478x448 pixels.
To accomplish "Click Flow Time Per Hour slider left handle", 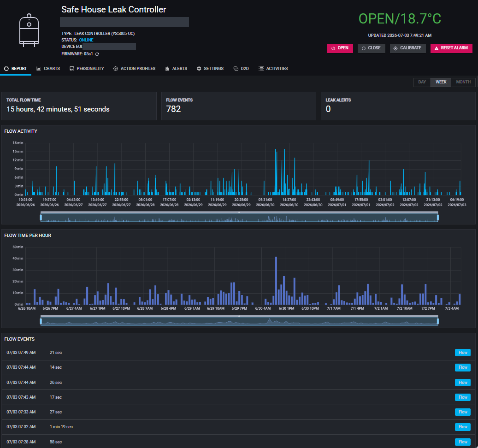I will (41, 321).
